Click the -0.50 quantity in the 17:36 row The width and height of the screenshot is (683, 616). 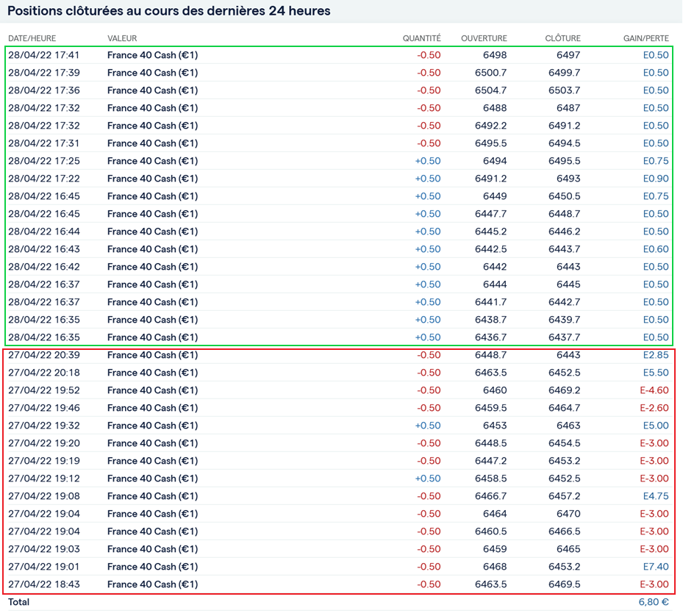pos(429,90)
